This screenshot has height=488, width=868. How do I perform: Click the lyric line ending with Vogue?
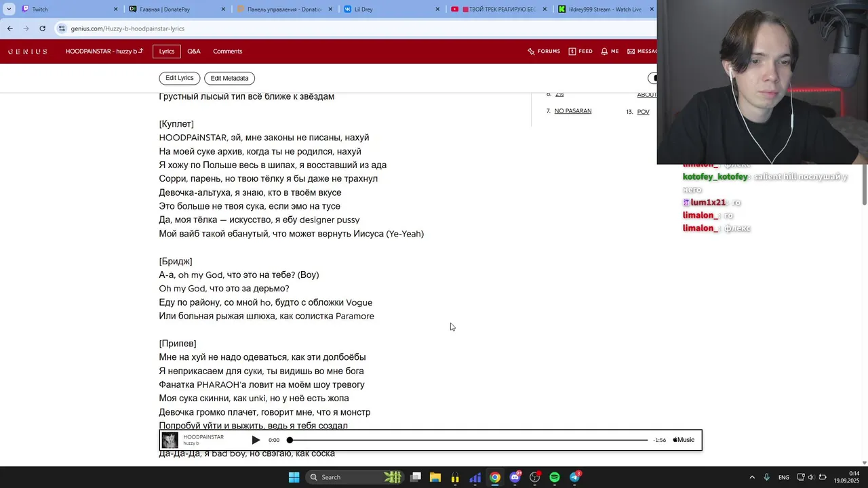(x=266, y=302)
